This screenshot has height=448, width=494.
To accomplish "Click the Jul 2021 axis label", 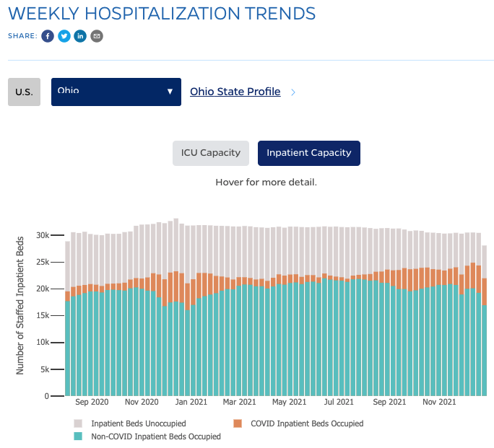I will tap(339, 402).
